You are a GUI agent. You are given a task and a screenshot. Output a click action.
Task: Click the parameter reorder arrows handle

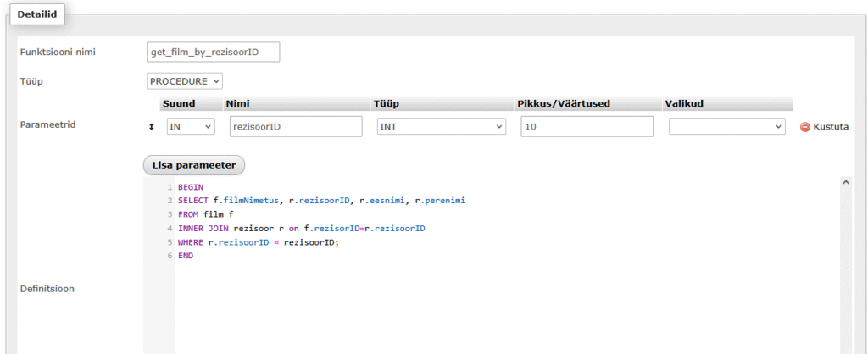[152, 126]
